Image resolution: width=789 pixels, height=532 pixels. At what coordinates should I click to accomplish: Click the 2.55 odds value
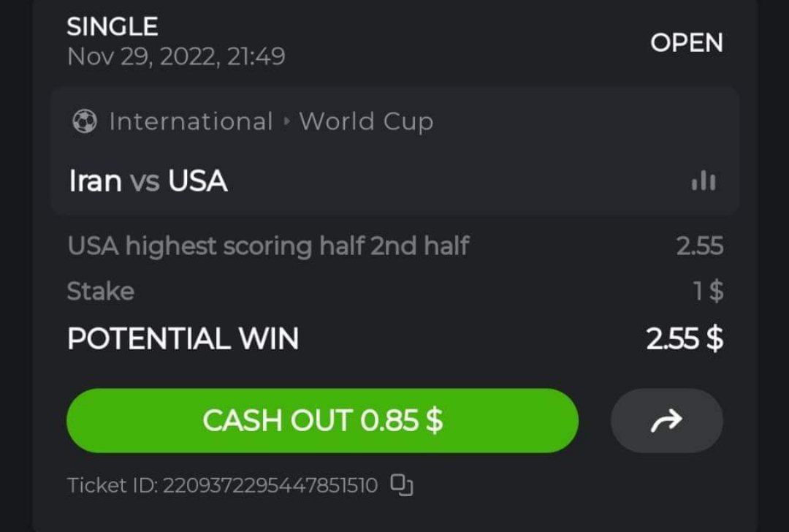tap(699, 246)
